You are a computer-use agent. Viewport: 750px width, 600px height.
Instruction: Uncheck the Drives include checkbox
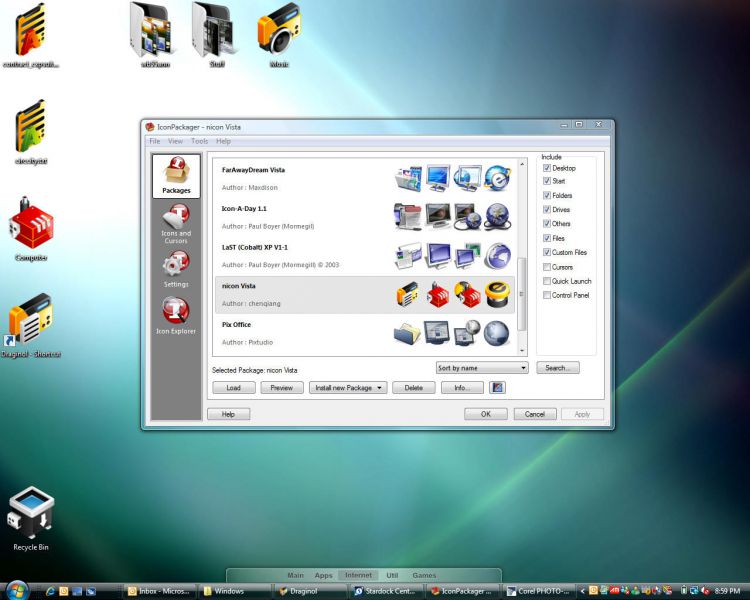547,210
